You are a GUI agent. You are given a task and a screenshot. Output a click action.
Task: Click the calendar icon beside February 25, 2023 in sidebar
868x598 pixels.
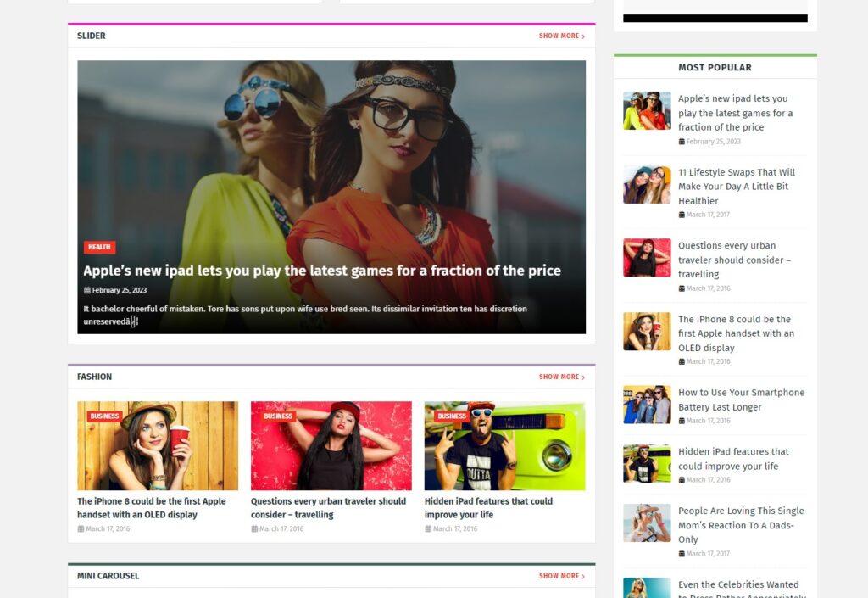(x=683, y=141)
